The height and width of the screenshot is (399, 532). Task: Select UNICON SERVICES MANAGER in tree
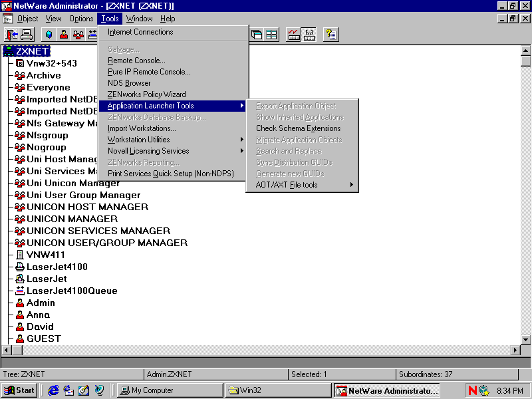98,231
